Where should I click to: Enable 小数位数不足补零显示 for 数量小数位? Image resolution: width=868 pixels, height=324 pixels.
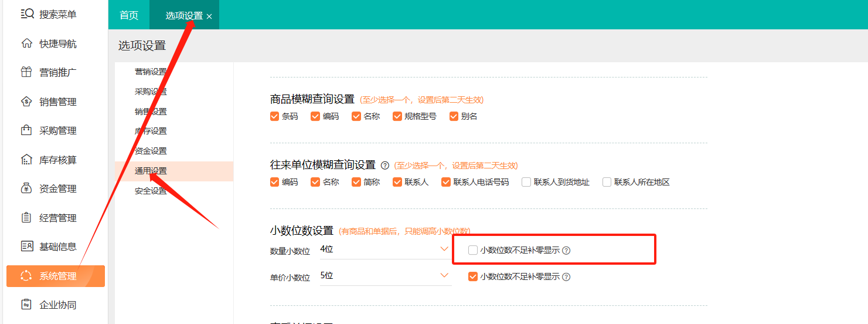coord(473,251)
